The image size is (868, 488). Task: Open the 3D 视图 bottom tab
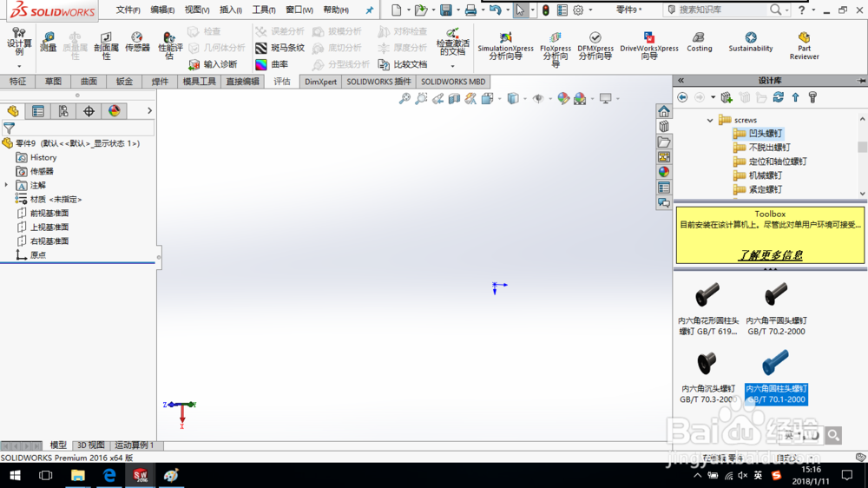[x=91, y=445]
